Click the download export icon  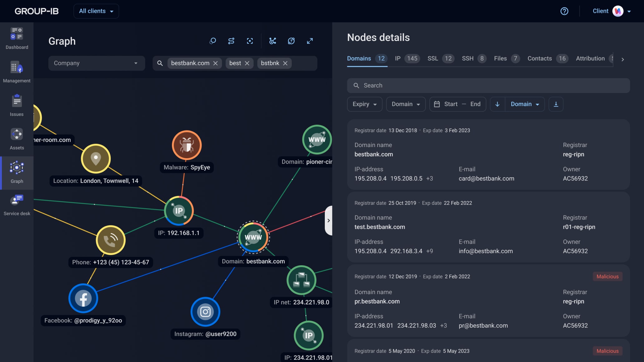pos(556,104)
